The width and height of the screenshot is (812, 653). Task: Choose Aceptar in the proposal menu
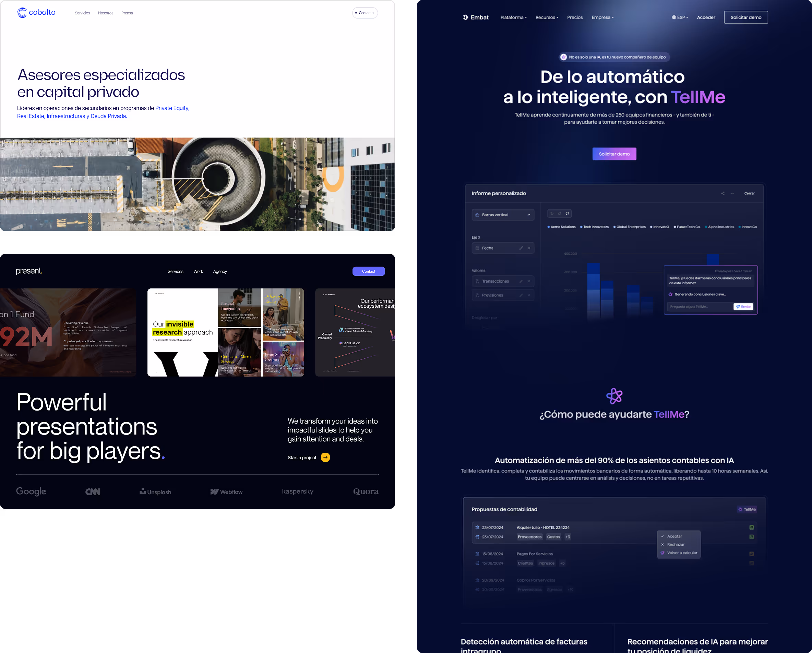coord(679,536)
